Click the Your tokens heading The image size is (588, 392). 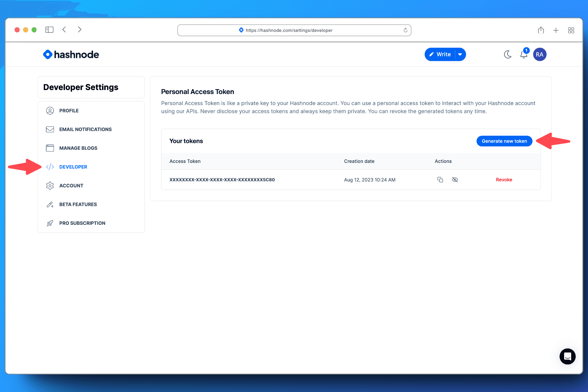[x=186, y=141]
